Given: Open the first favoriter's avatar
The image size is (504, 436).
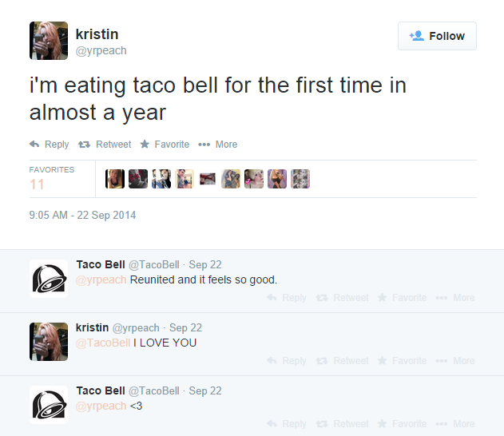Looking at the screenshot, I should [x=115, y=179].
